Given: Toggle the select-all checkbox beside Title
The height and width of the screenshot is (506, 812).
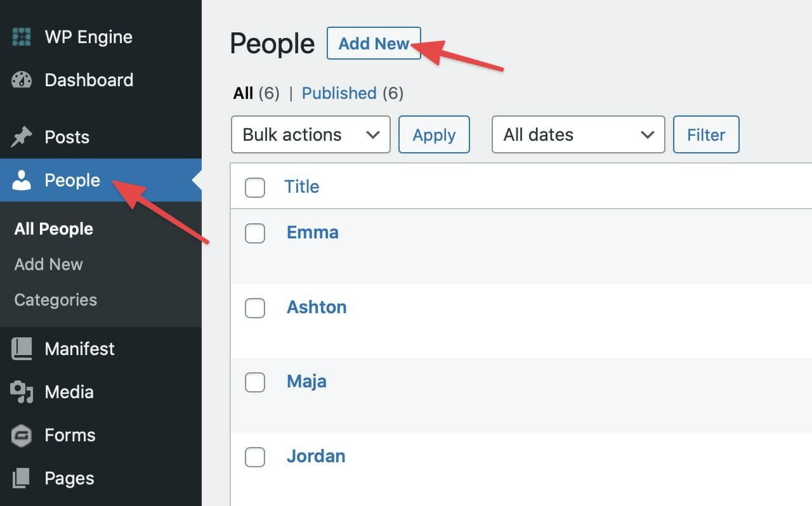Looking at the screenshot, I should pos(255,187).
